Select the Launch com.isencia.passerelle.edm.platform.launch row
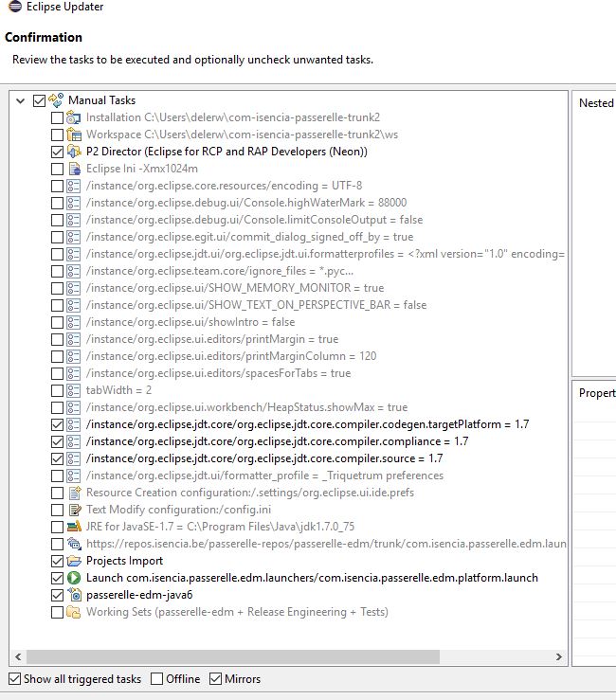 312,578
